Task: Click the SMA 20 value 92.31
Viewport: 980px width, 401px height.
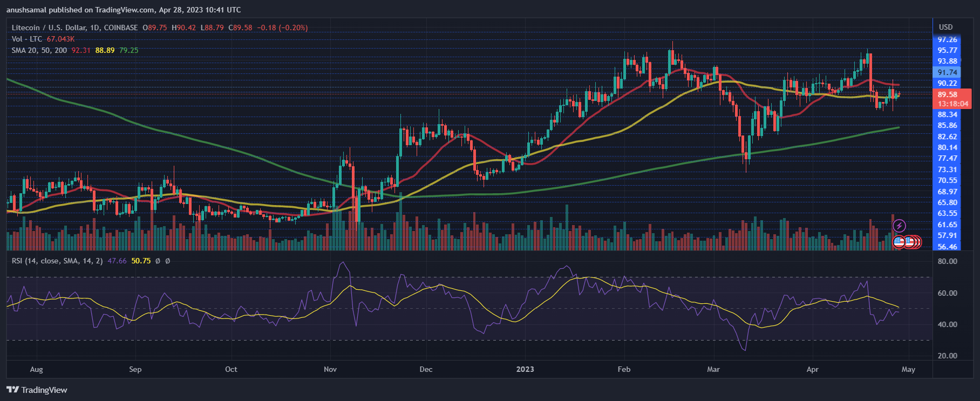Action: 81,50
